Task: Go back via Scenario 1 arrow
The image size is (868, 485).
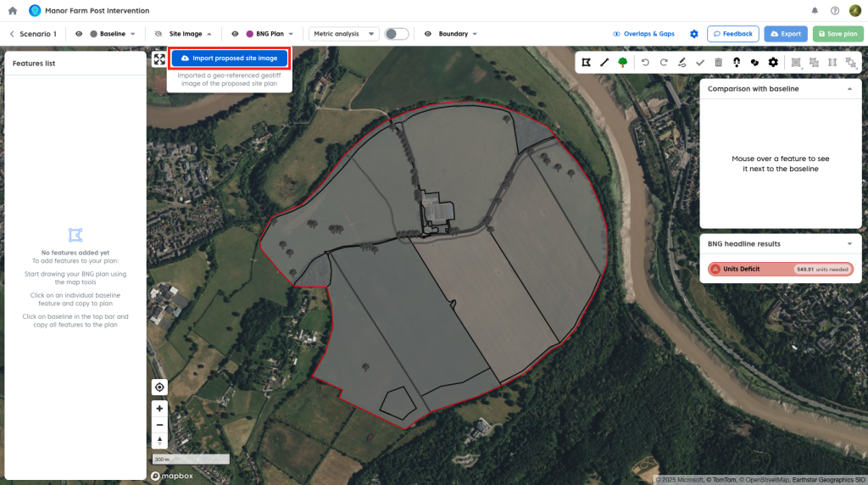Action: (x=13, y=34)
